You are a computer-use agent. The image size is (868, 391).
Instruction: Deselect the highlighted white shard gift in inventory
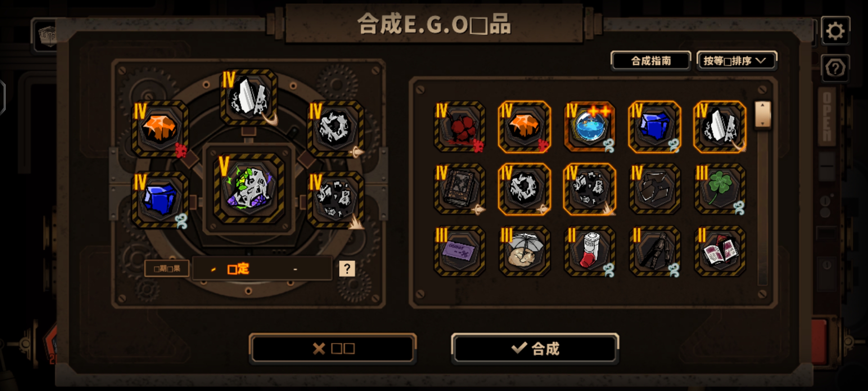tap(720, 127)
